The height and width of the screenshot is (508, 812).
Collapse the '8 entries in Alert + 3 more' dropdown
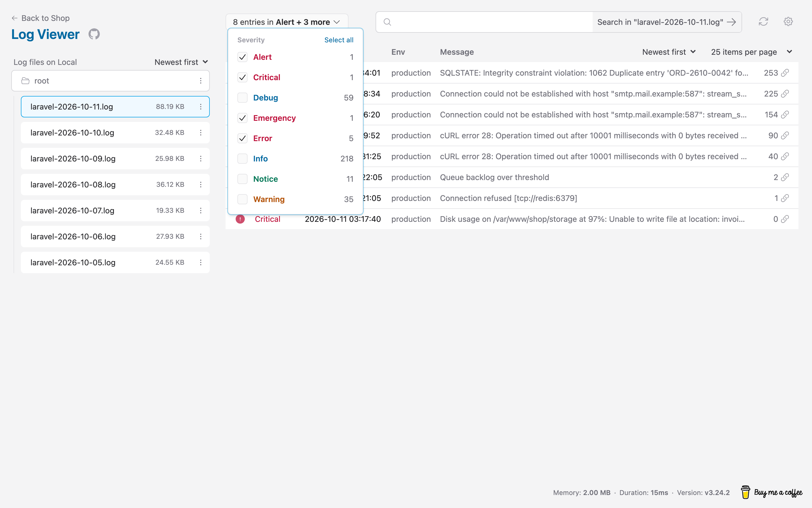[x=287, y=22]
